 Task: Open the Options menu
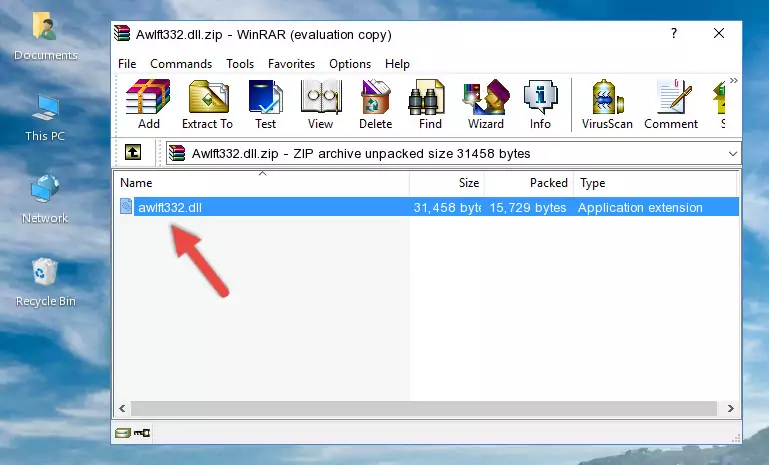pyautogui.click(x=350, y=64)
